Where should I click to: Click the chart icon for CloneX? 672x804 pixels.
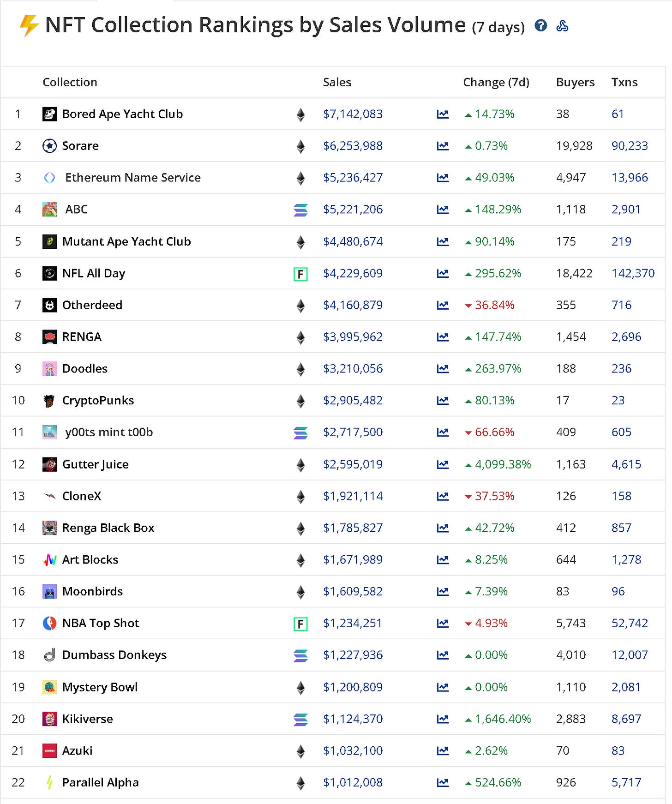tap(443, 496)
